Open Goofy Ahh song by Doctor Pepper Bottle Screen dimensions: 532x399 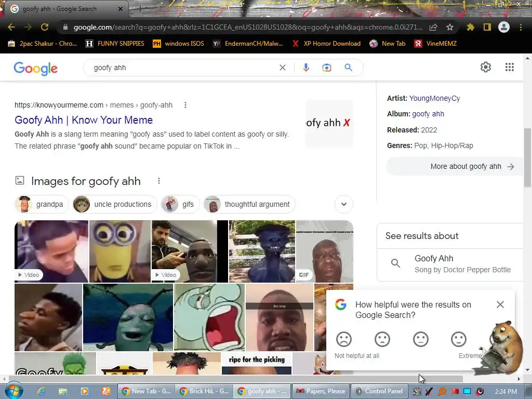(x=450, y=264)
